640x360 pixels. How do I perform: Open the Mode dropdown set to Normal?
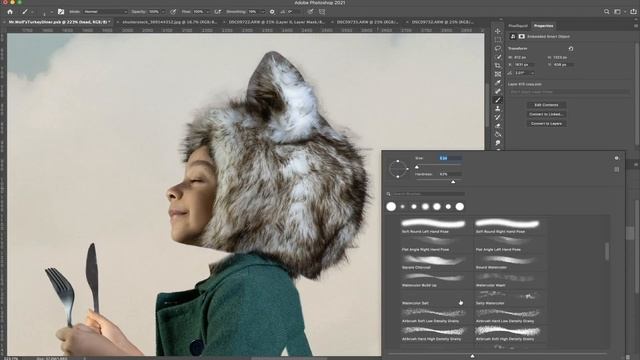point(105,12)
